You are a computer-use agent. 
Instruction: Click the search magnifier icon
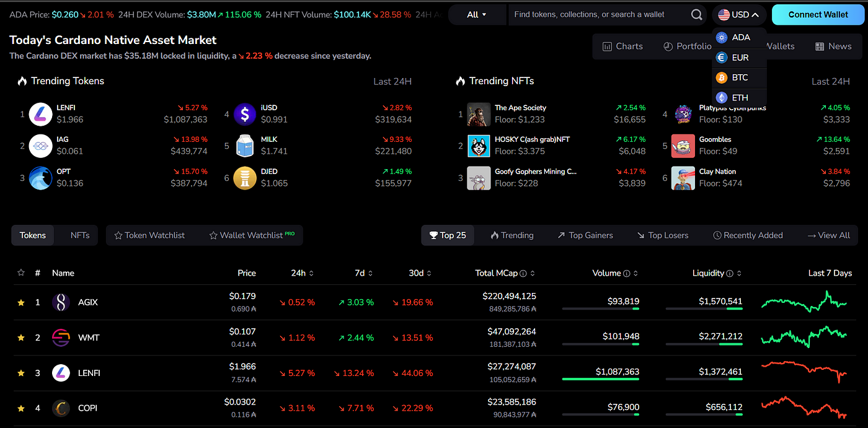click(697, 14)
